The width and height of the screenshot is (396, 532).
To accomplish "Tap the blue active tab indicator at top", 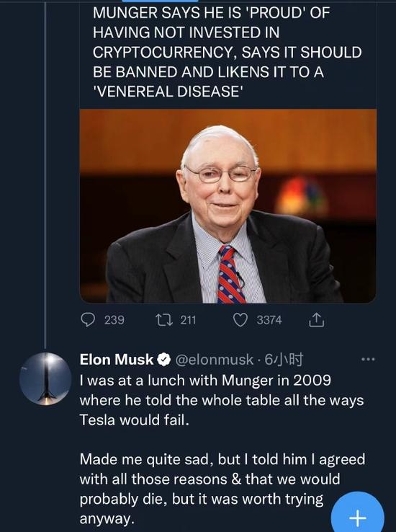I will 160,1.
